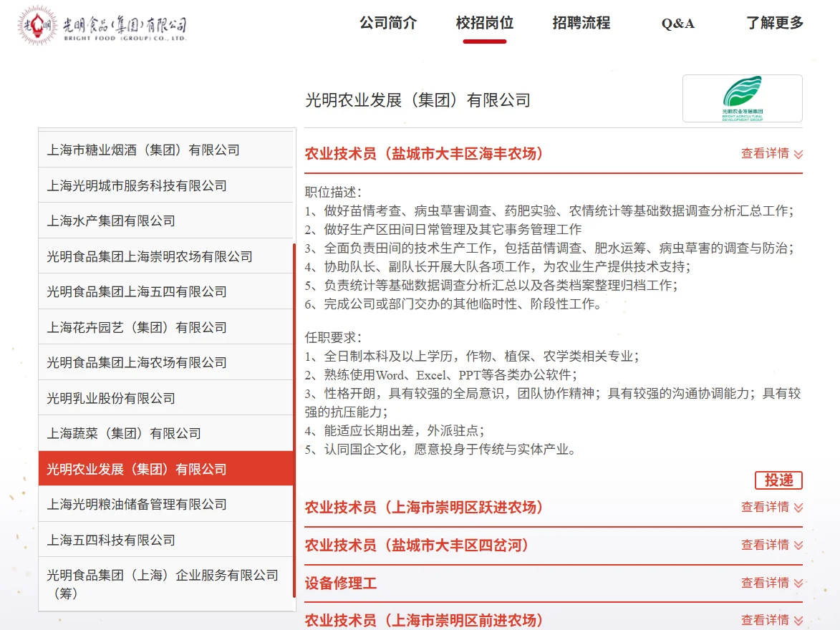Viewport: 840px width, 630px height.
Task: Click the Q&A navigation item
Action: [676, 23]
